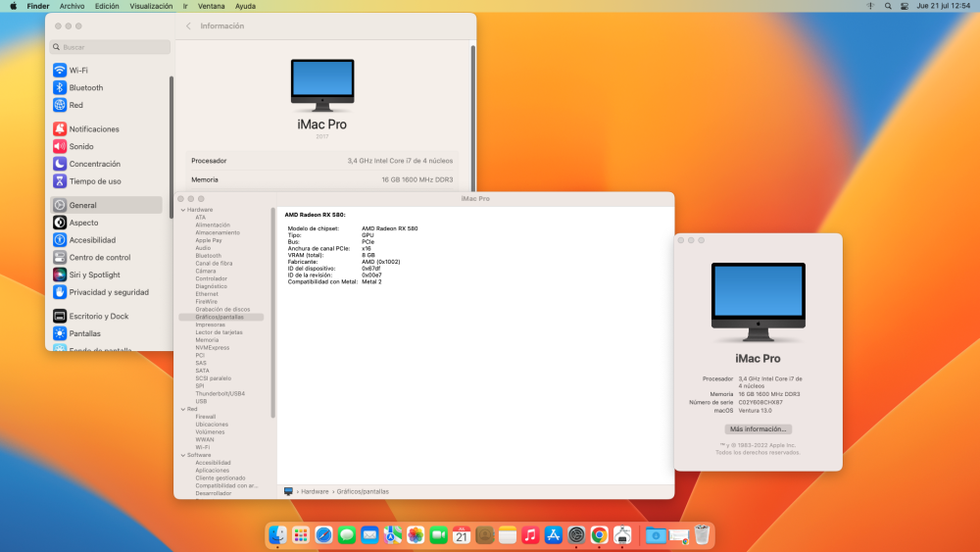Click the date and time in menu bar
Viewport: 980px width, 552px height.
point(943,6)
